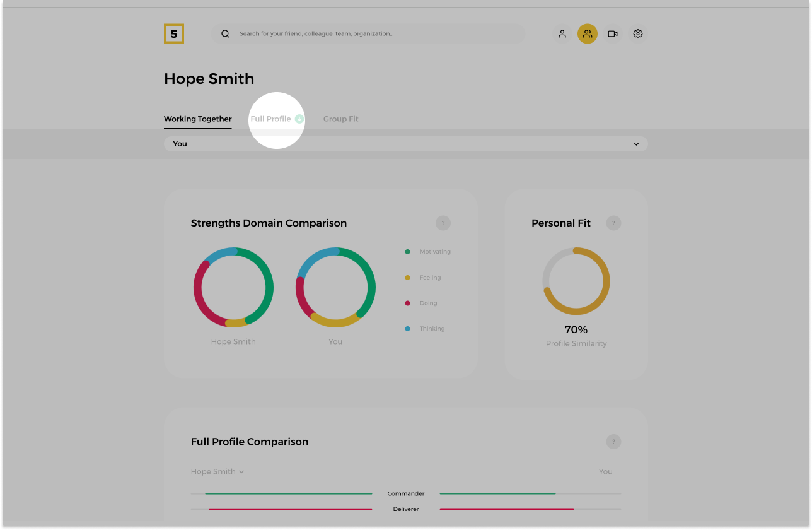Expand the Hope Smith dropdown chevron
Screen dimensions: 812x530
pyautogui.click(x=241, y=472)
